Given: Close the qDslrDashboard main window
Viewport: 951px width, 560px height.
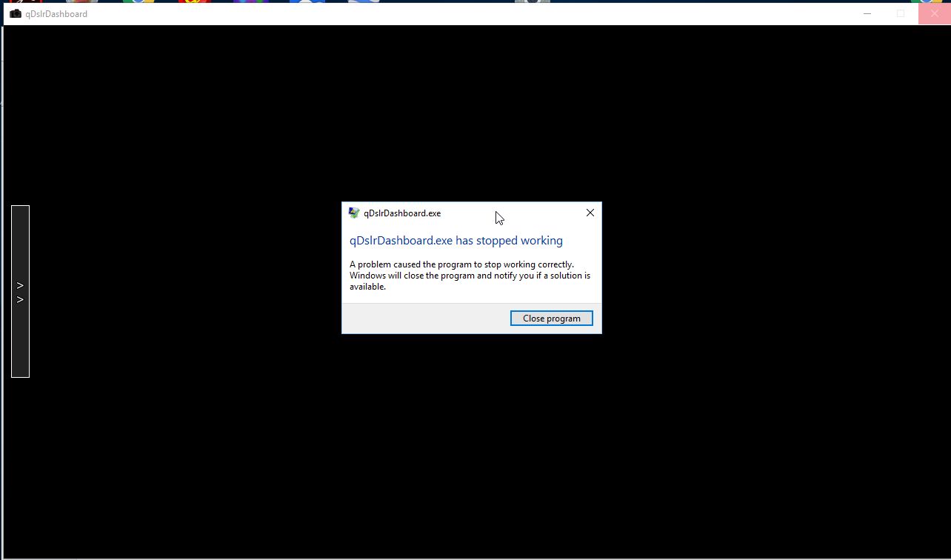Looking at the screenshot, I should 934,13.
